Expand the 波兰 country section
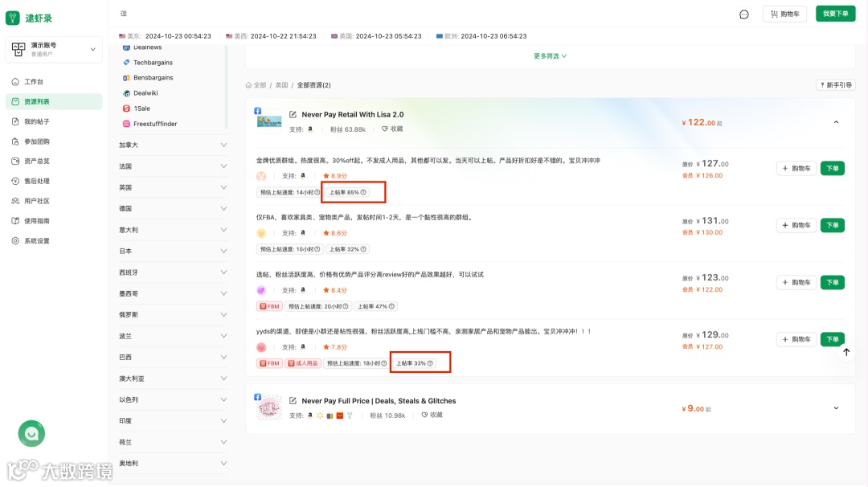Viewport: 868px width, 487px height. 173,336
